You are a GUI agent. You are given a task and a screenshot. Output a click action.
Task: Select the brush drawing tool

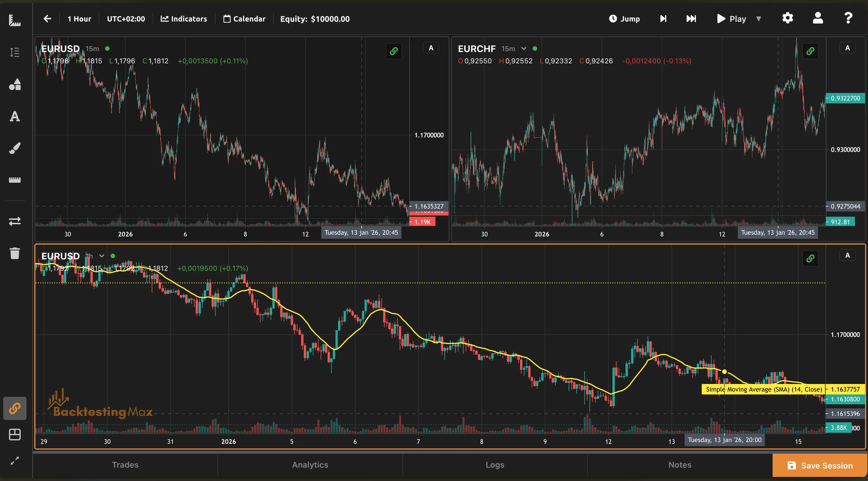(15, 148)
